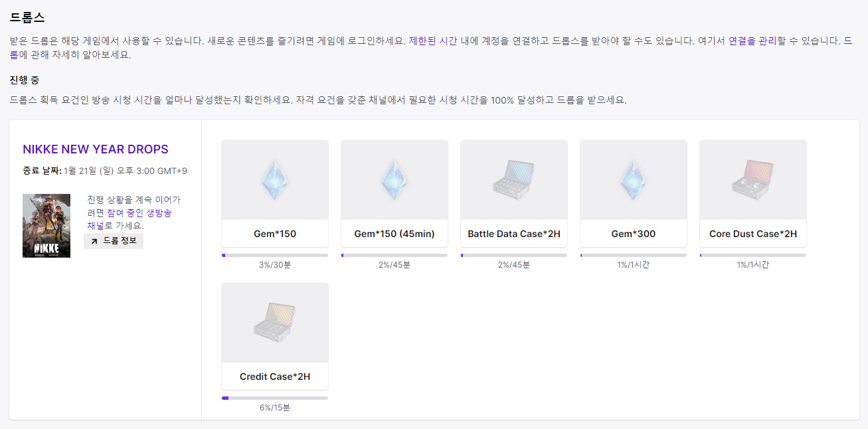Click the Core Dust Case*2H progress bar

(753, 255)
